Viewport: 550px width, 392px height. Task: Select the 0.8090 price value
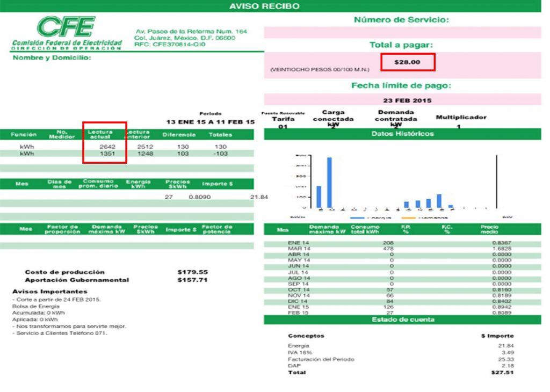[x=200, y=198]
